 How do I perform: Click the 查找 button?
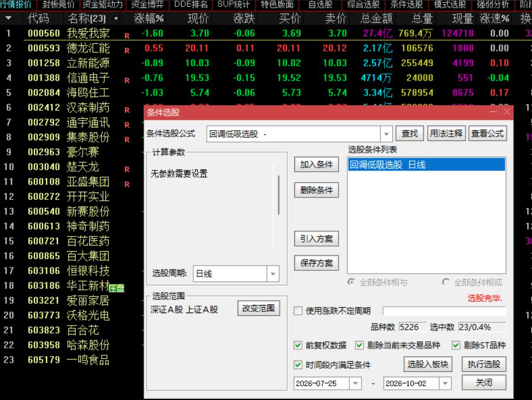click(409, 133)
